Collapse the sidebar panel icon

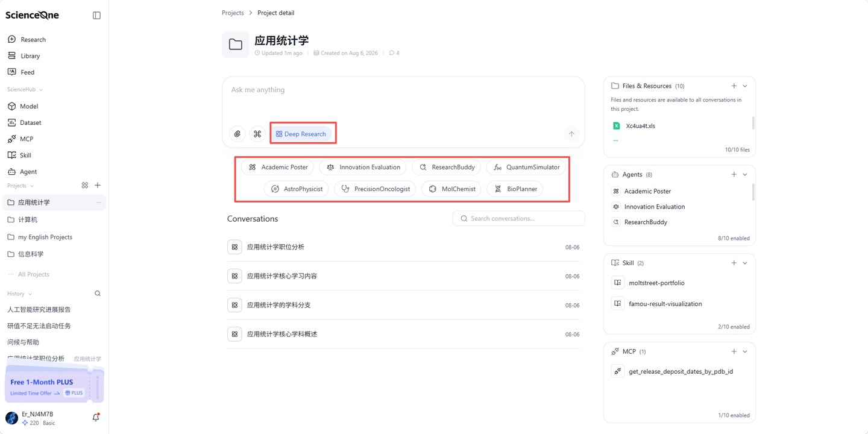pos(96,15)
